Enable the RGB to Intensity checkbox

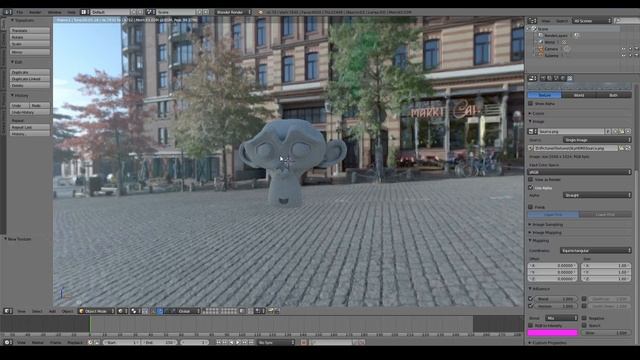click(531, 325)
